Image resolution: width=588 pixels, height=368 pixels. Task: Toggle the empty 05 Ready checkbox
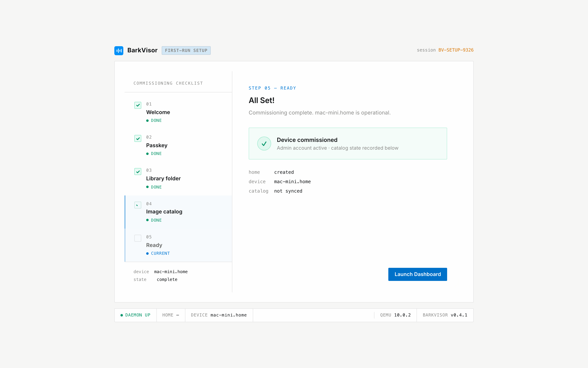138,238
